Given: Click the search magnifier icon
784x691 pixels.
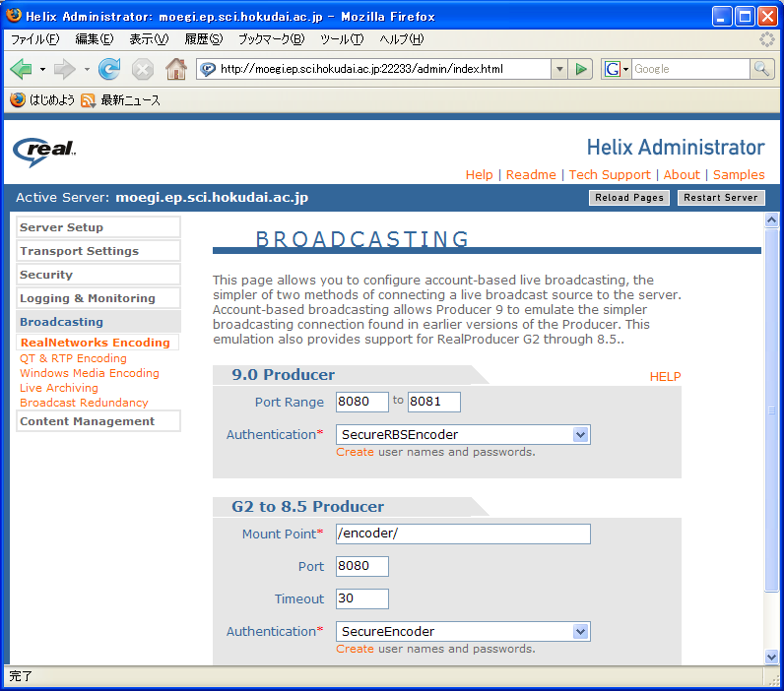Looking at the screenshot, I should 761,69.
